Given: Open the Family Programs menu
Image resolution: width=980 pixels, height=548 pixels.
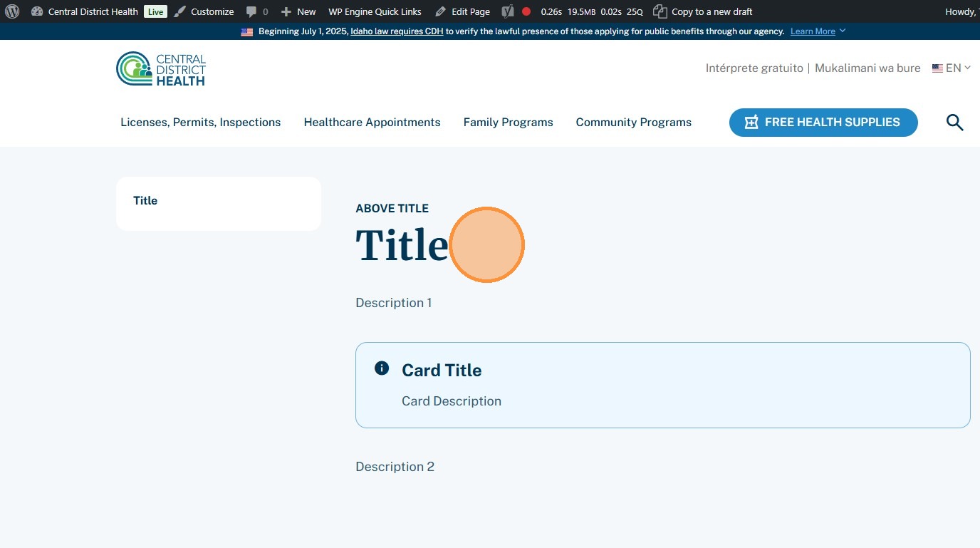Looking at the screenshot, I should point(508,123).
